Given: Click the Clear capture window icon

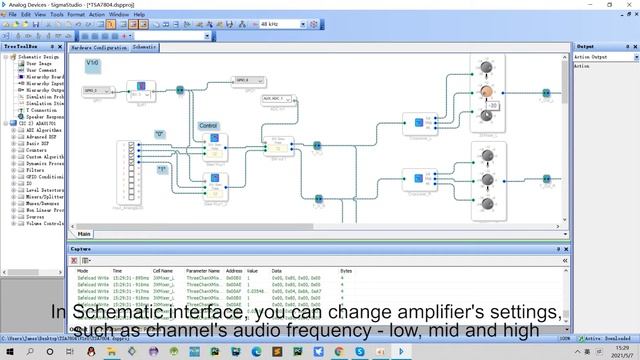Looking at the screenshot, I should pyautogui.click(x=74, y=260).
